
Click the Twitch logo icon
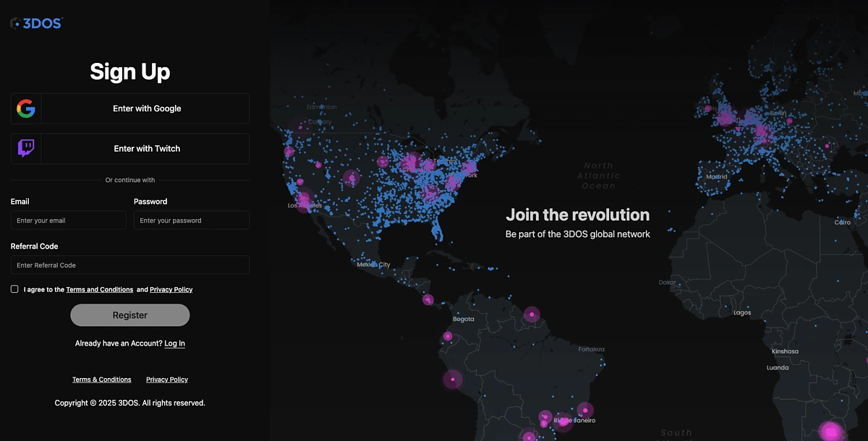26,149
